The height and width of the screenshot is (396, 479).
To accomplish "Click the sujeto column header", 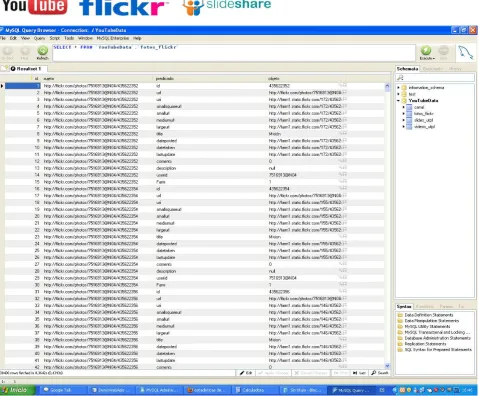I will pos(98,79).
